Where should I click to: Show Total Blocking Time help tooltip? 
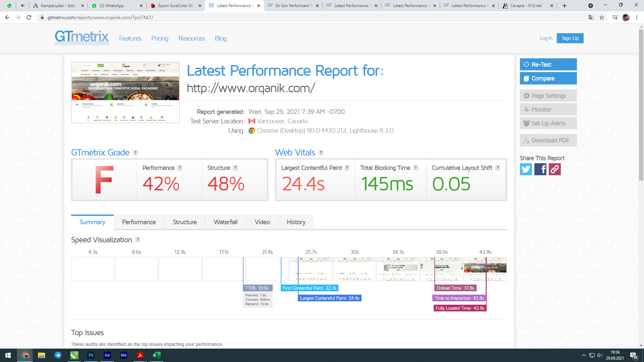[416, 168]
